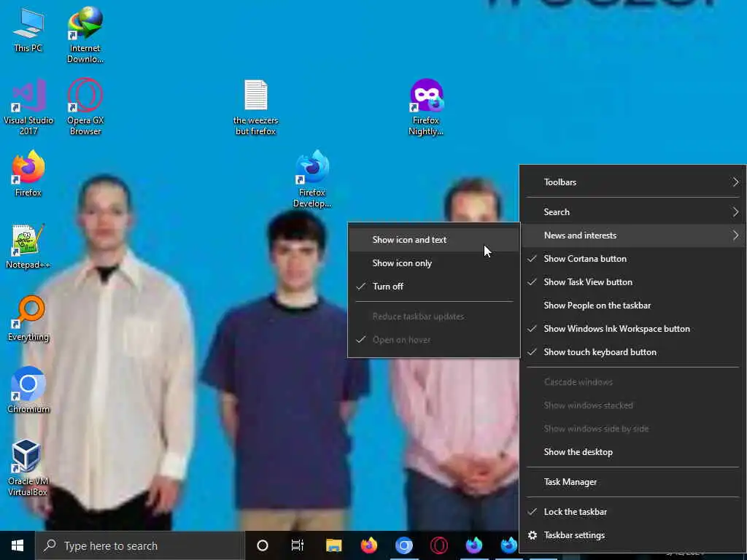Launch Firefox Developer Edition from the taskbar

(508, 545)
